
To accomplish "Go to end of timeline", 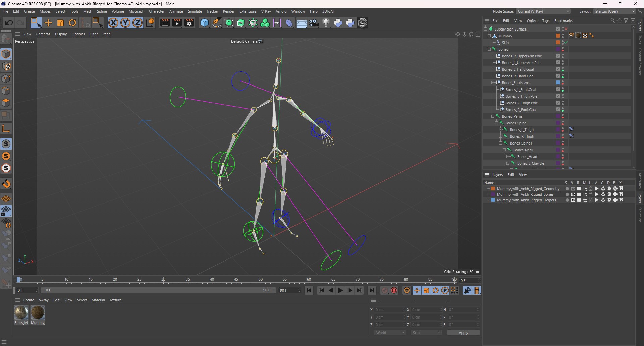I will tap(372, 290).
